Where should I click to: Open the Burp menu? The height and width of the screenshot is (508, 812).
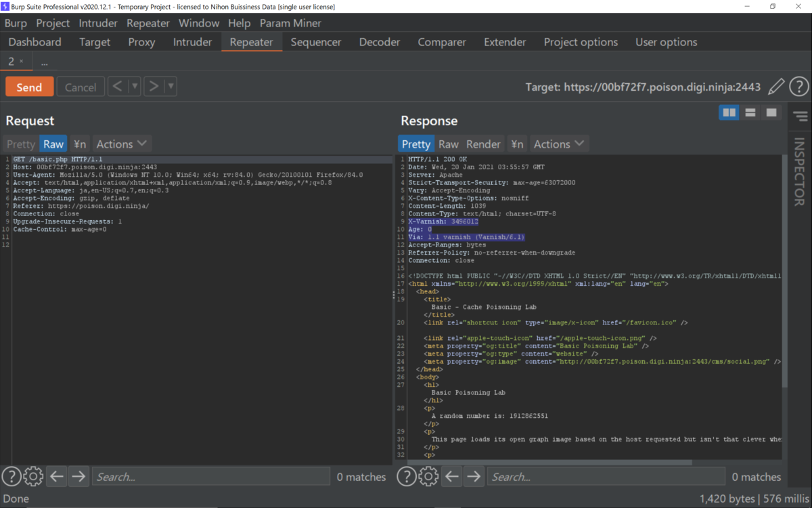[16, 23]
